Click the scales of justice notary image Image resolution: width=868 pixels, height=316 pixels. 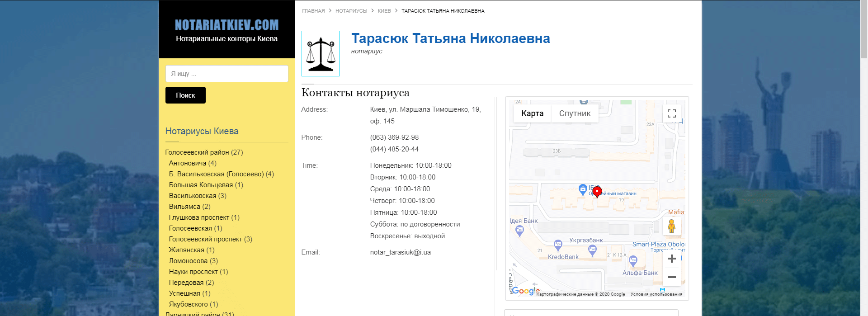click(x=321, y=53)
